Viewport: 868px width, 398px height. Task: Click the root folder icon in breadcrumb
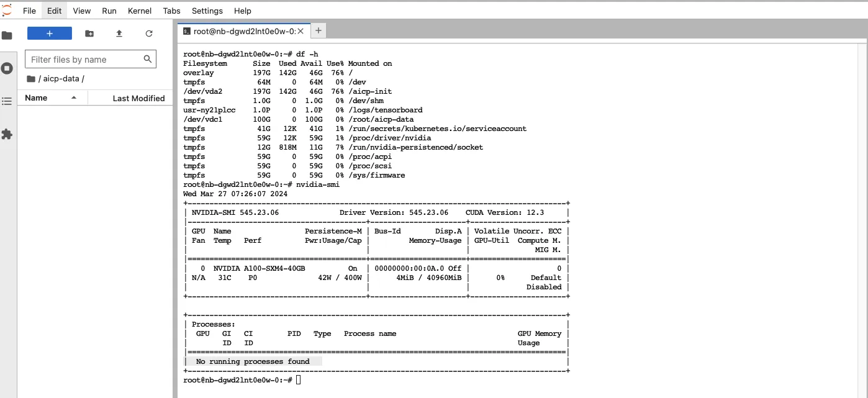tap(31, 79)
